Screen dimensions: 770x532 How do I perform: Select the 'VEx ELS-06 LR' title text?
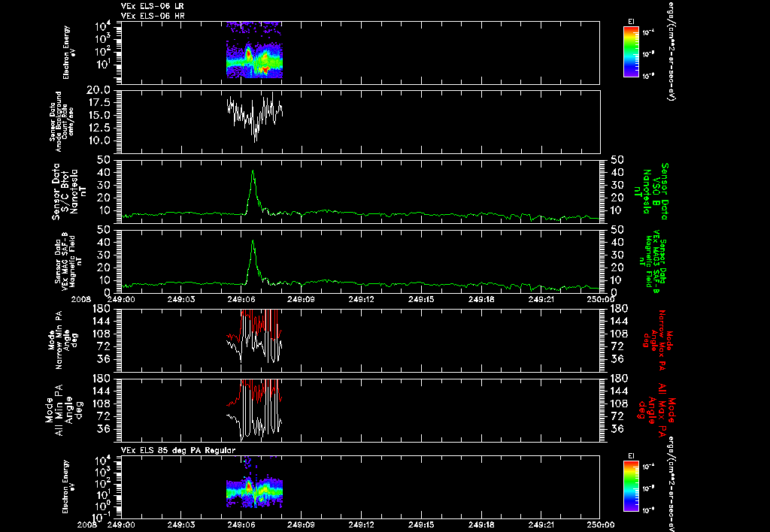click(153, 6)
